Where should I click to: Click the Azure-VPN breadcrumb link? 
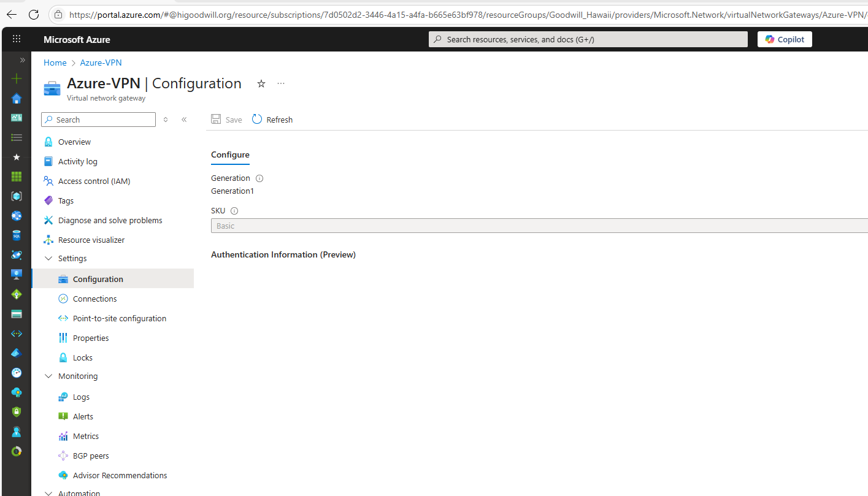[101, 63]
